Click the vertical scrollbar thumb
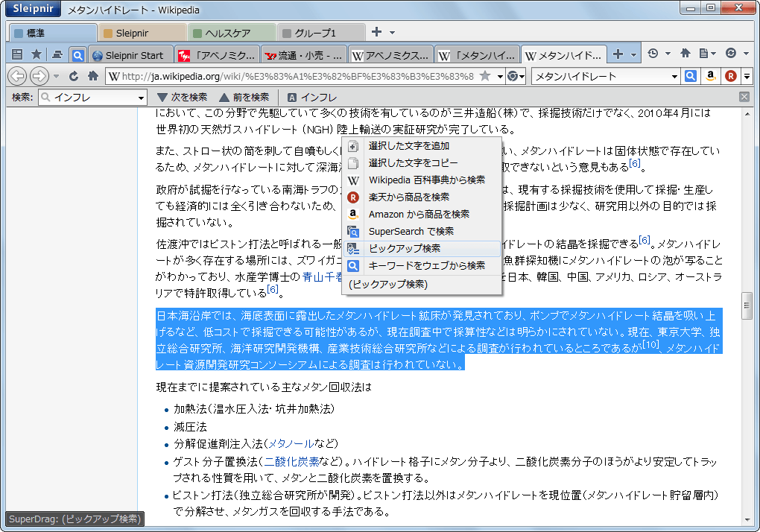 pos(747,305)
